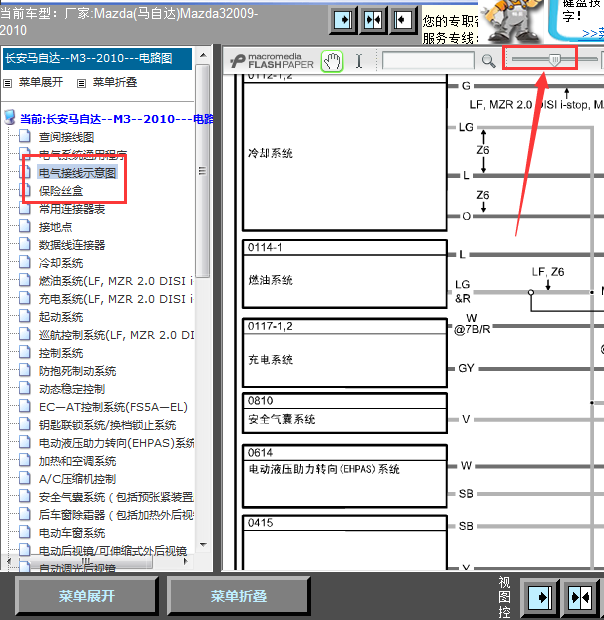Click the page icon beside 控制系统

[x=25, y=352]
